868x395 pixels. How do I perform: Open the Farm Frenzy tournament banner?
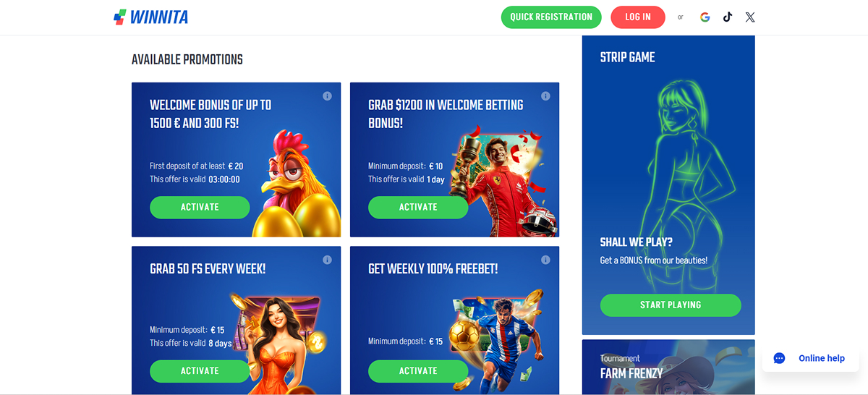[668, 368]
